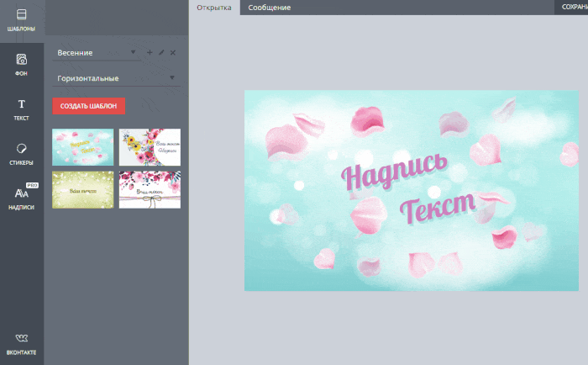
Task: Select the Текст tool
Action: tap(21, 109)
